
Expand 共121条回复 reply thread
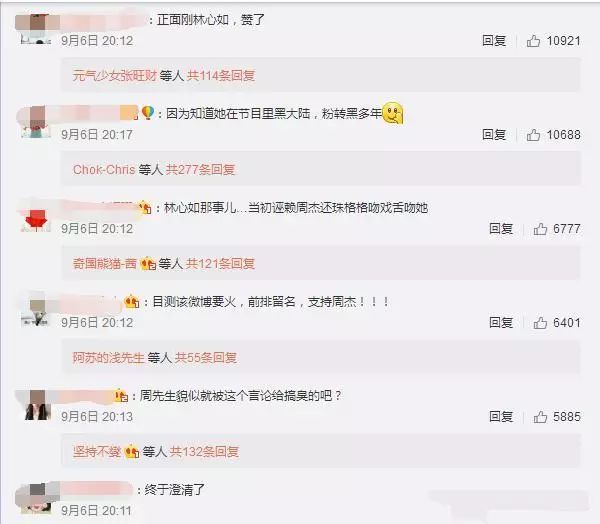click(x=220, y=264)
